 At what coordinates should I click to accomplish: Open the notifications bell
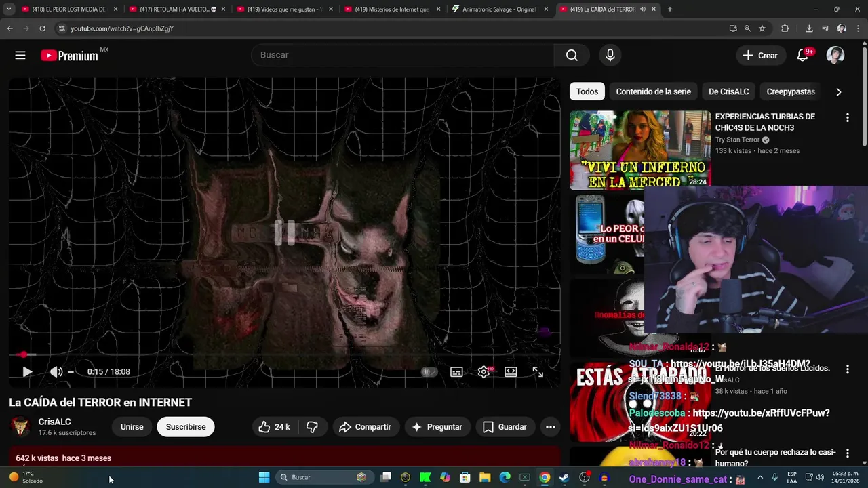pyautogui.click(x=803, y=55)
